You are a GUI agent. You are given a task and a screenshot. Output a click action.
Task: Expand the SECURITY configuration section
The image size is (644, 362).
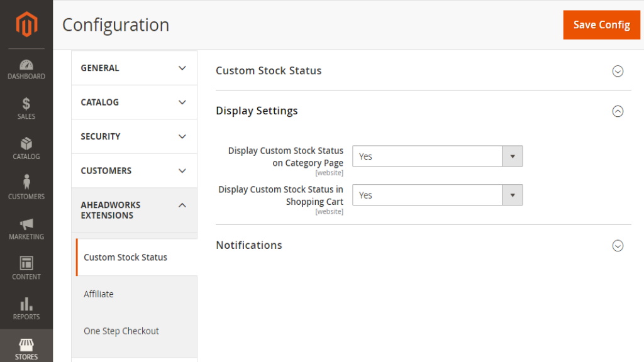pyautogui.click(x=135, y=136)
